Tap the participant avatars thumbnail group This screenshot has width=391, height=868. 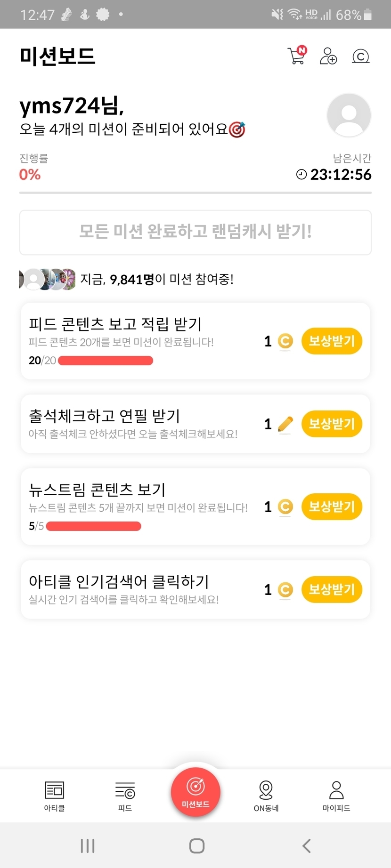click(48, 280)
